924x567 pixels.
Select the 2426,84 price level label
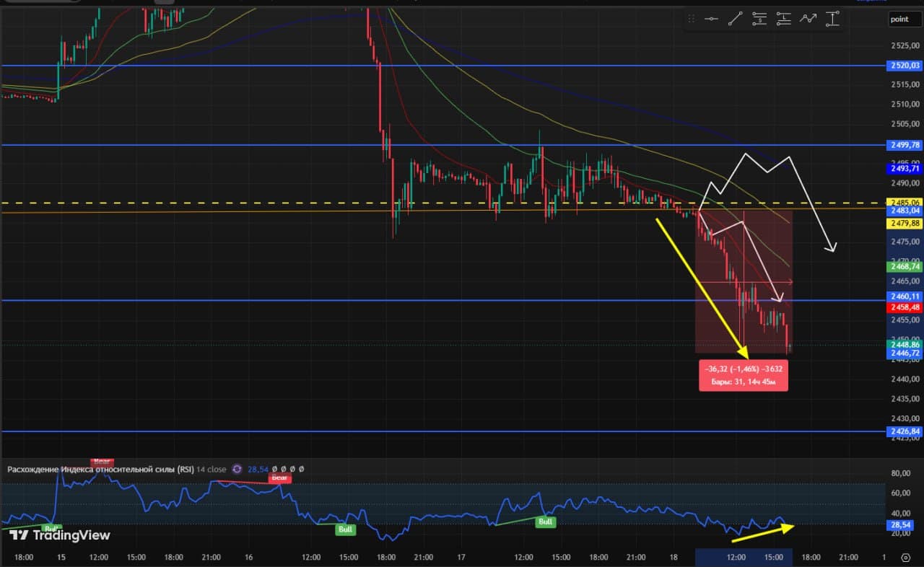coord(905,431)
